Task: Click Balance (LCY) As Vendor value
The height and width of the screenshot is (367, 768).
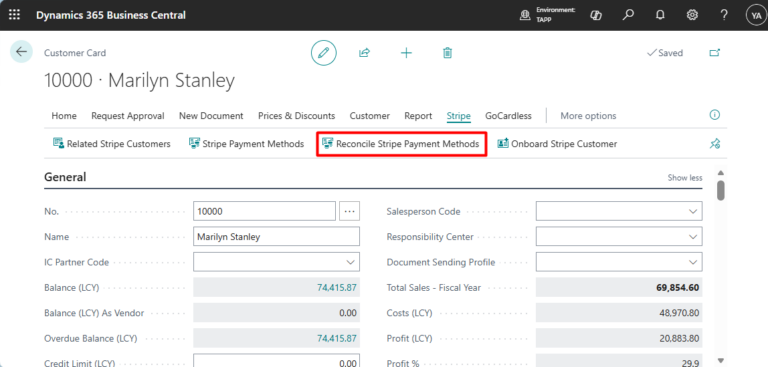Action: (x=348, y=313)
